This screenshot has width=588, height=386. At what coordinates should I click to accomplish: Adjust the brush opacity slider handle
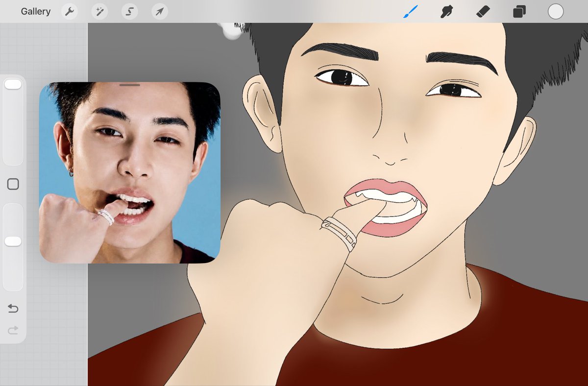[x=13, y=241]
